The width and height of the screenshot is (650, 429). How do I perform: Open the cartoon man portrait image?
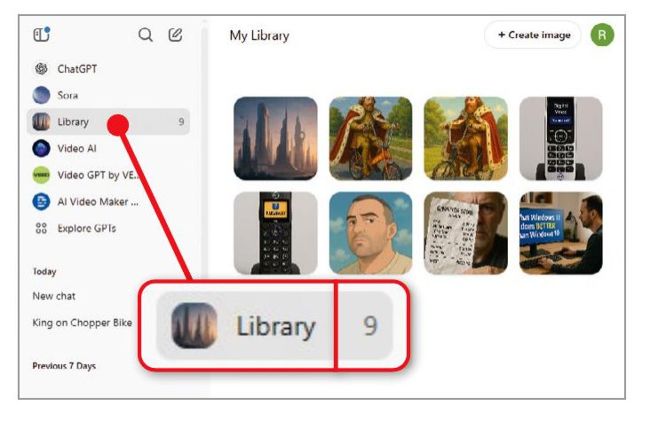point(371,233)
